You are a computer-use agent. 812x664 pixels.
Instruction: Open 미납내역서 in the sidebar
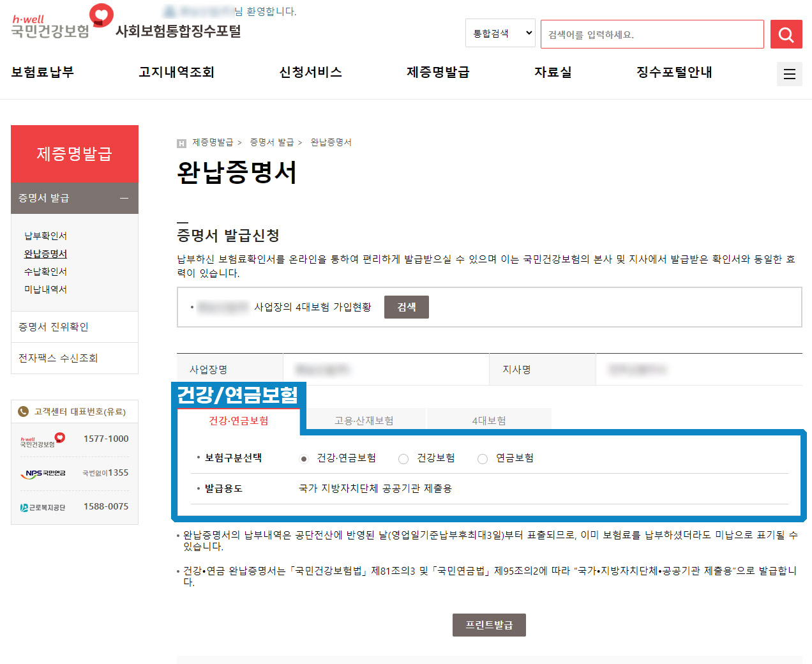point(45,289)
